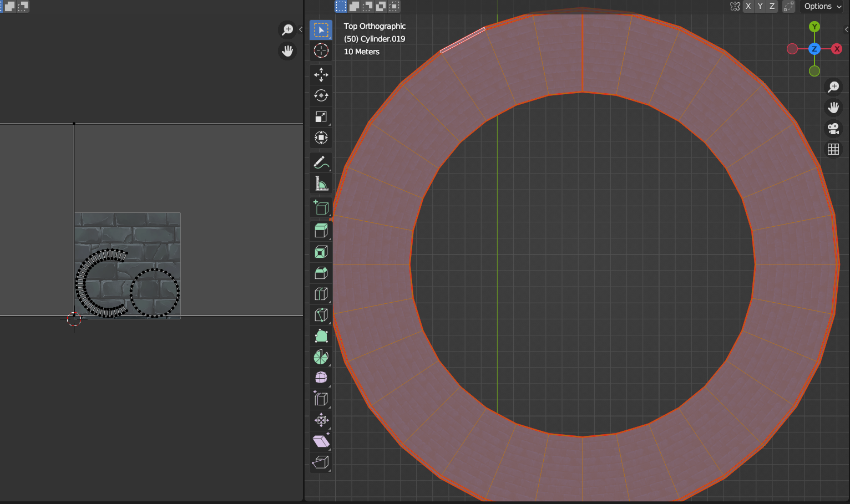Image resolution: width=850 pixels, height=504 pixels.
Task: Click the 3D viewport zoom magnifier icon
Action: point(833,87)
